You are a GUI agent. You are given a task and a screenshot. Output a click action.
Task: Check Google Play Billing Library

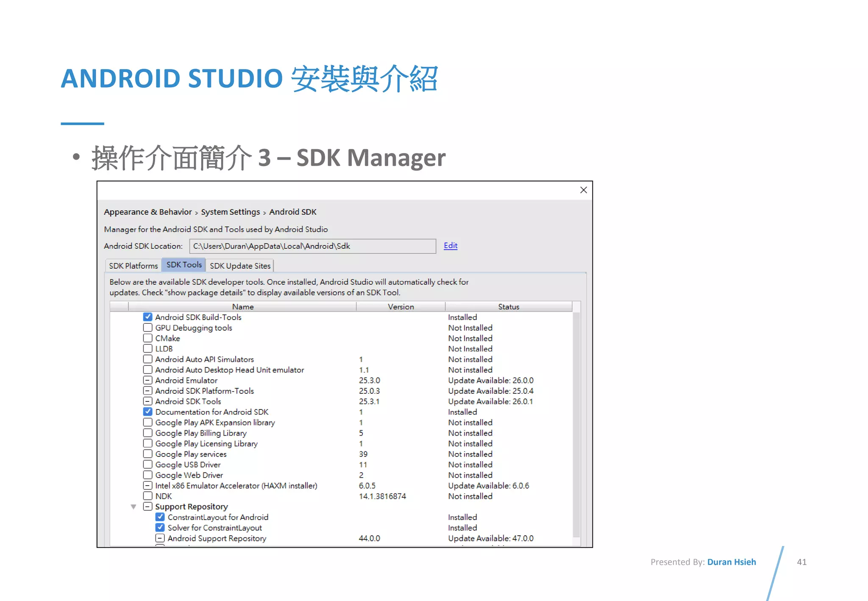(x=147, y=433)
